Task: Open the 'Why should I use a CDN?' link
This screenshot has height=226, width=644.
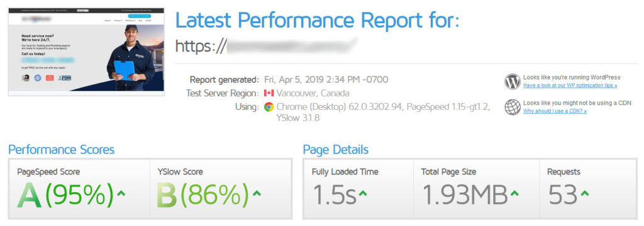Action: (x=555, y=111)
